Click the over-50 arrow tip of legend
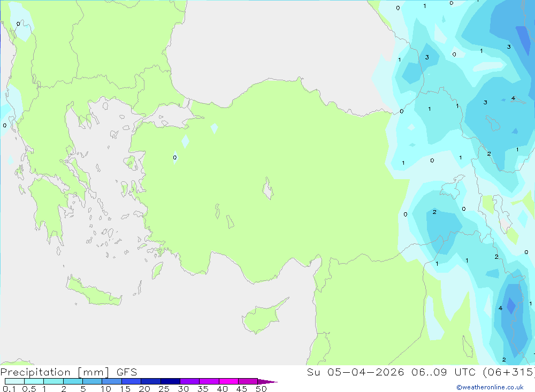535x392 pixels. click(268, 382)
